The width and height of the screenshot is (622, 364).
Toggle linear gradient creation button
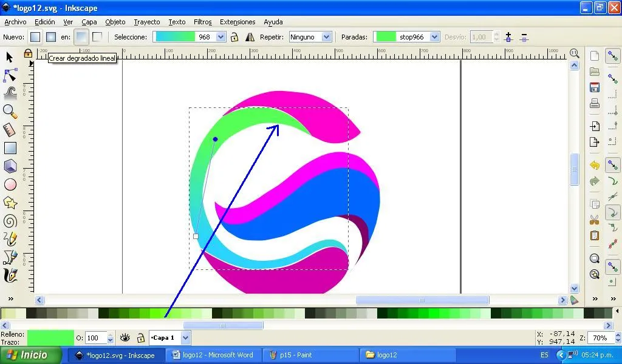[81, 37]
